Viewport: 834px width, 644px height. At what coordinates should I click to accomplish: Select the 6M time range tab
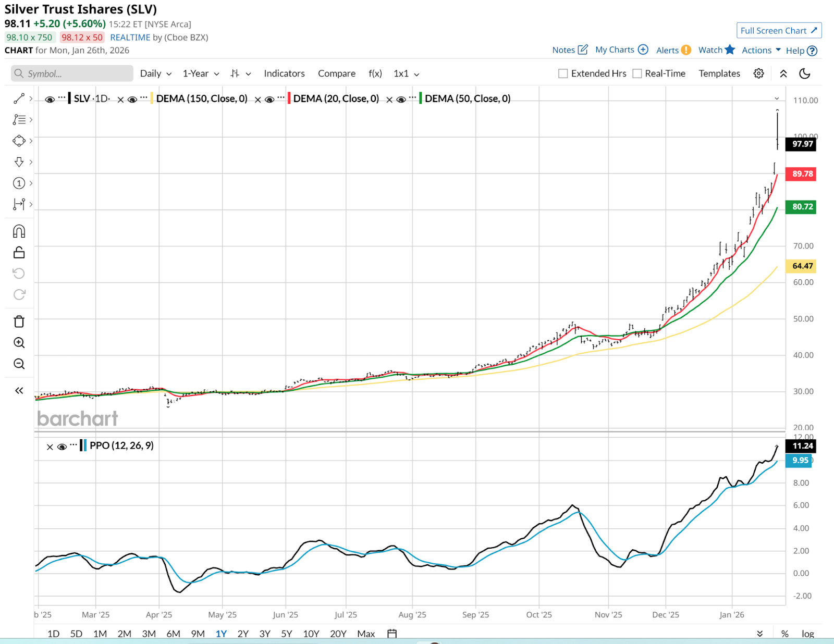click(173, 634)
